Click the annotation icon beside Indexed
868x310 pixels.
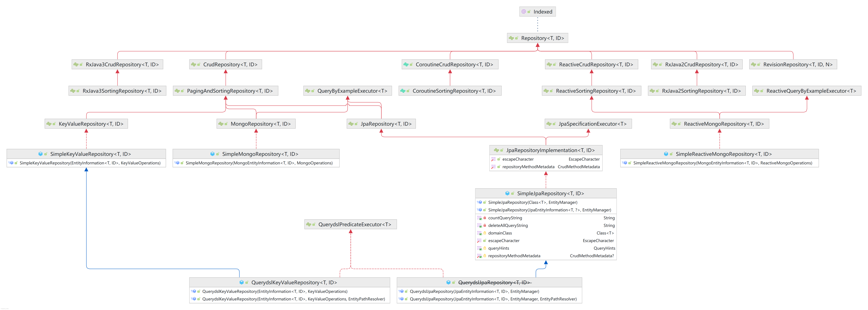(x=524, y=12)
